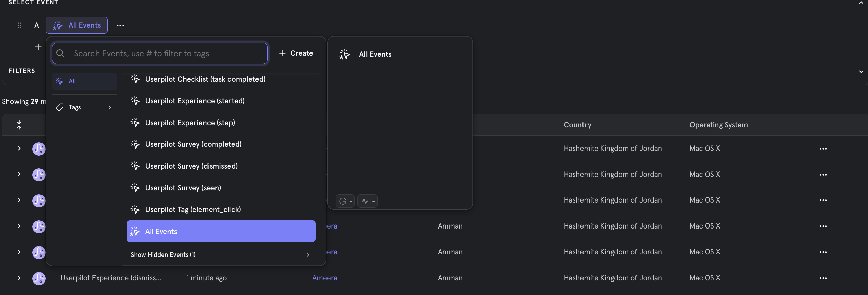The width and height of the screenshot is (868, 295).
Task: Open the more options menu for fourth row
Action: [823, 226]
